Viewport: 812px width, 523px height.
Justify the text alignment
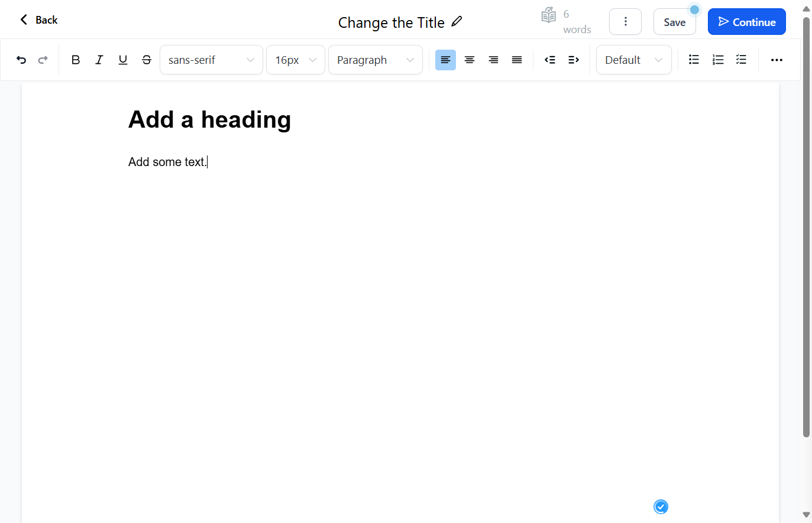coord(517,60)
